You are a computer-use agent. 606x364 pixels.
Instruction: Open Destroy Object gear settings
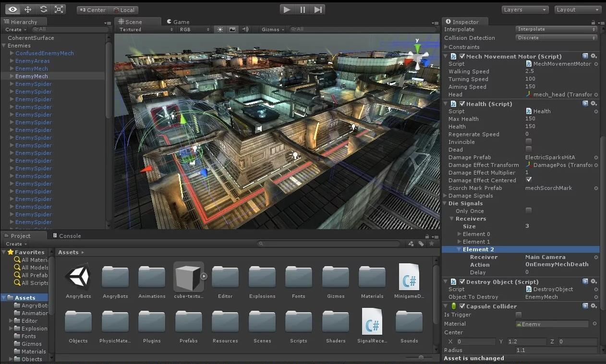point(594,282)
